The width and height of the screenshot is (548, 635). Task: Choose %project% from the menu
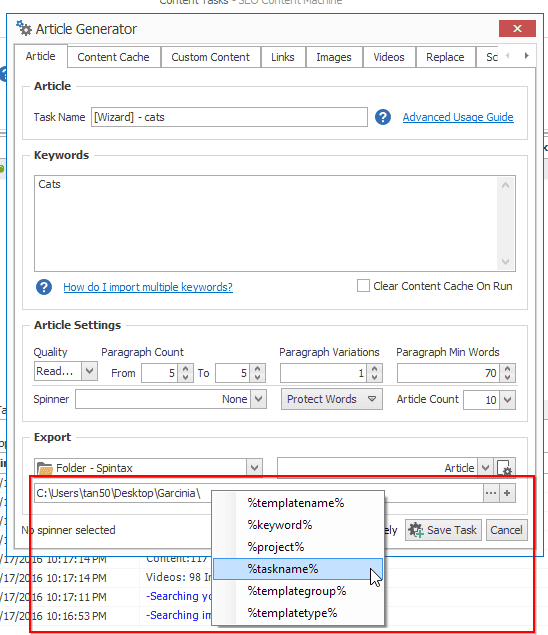pos(298,547)
